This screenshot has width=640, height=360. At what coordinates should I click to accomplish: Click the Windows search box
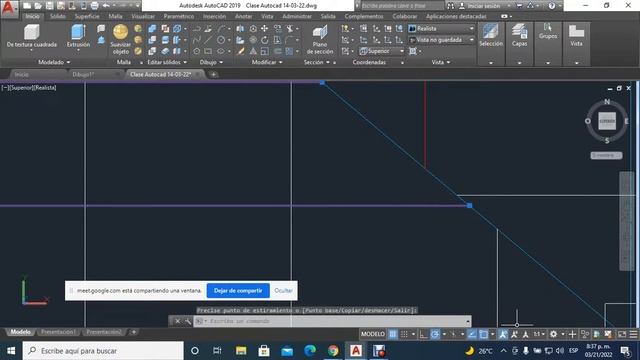[103, 351]
